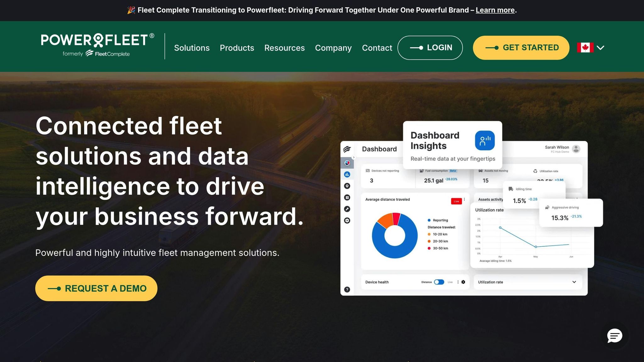Click the Devices not reporting icon
Image resolution: width=644 pixels, height=362 pixels.
368,171
